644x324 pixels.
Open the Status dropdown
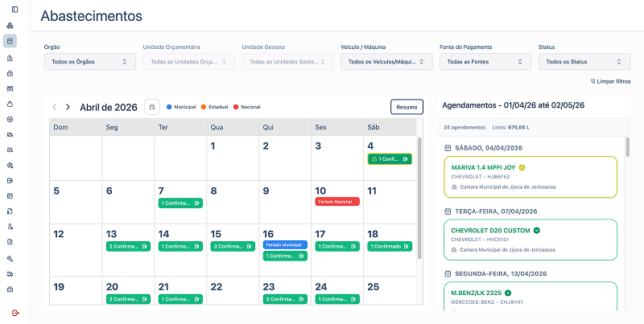(x=584, y=62)
